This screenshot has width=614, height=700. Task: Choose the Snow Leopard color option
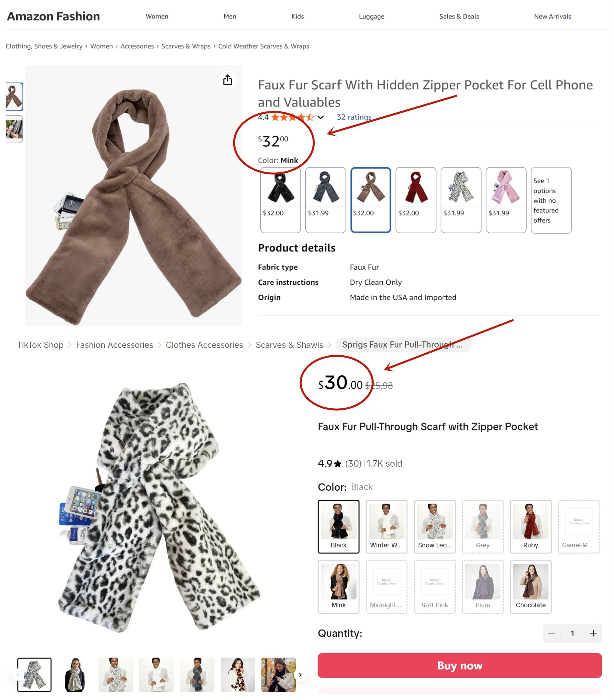click(434, 526)
